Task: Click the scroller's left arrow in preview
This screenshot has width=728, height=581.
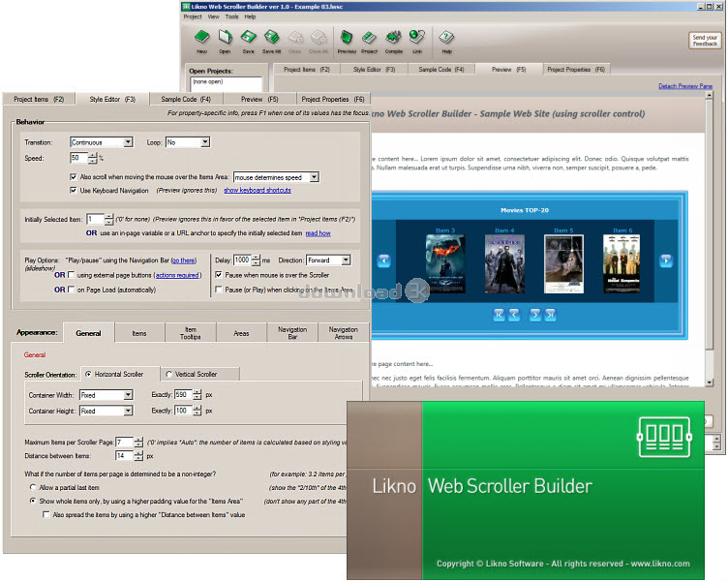Action: click(x=384, y=260)
